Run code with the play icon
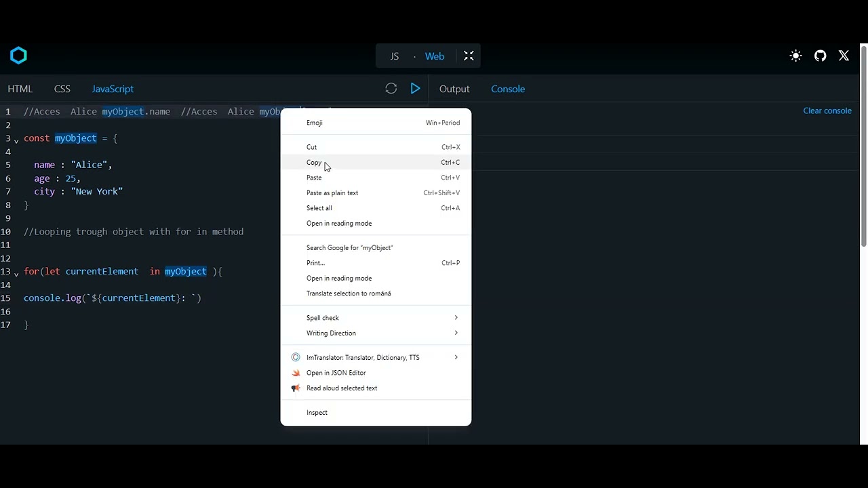 pos(416,89)
